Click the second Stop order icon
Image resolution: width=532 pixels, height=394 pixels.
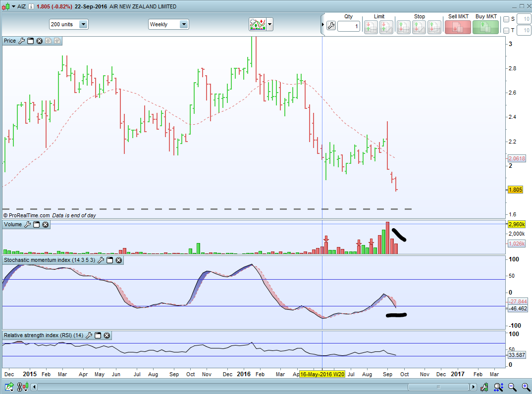(x=419, y=27)
